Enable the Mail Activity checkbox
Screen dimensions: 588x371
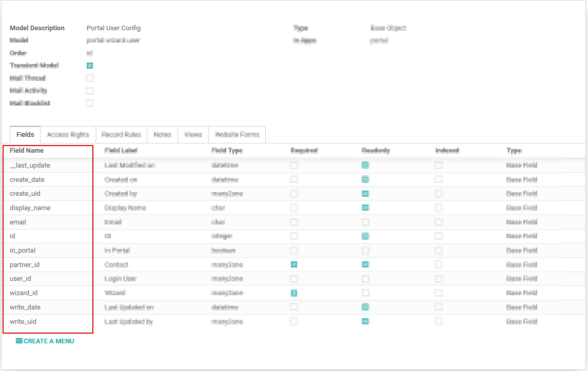click(90, 91)
